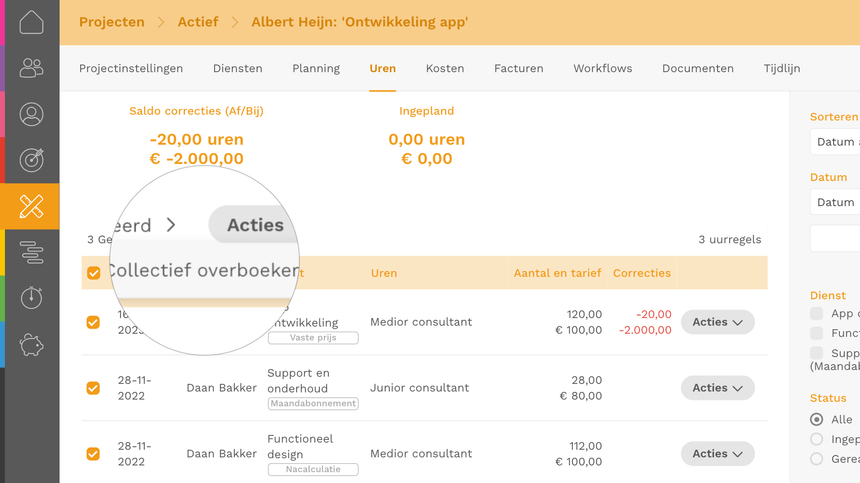The image size is (860, 483).
Task: Select Daan Bakker in Functioneel design row
Action: (222, 453)
